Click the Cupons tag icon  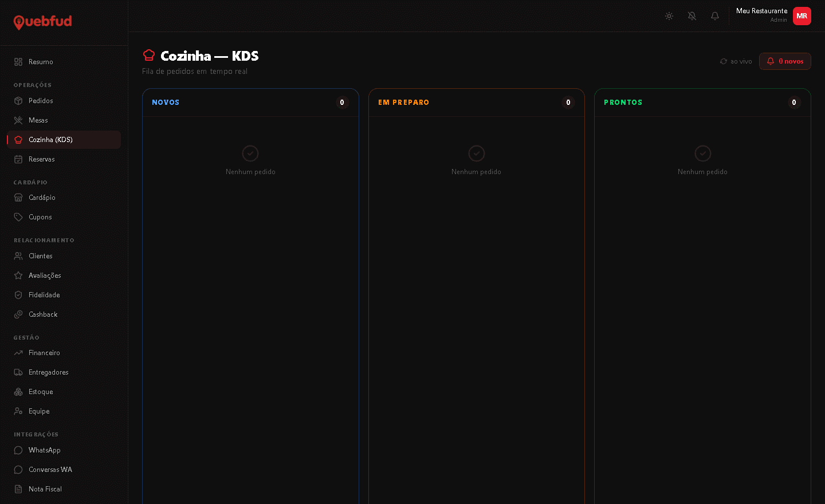point(18,217)
